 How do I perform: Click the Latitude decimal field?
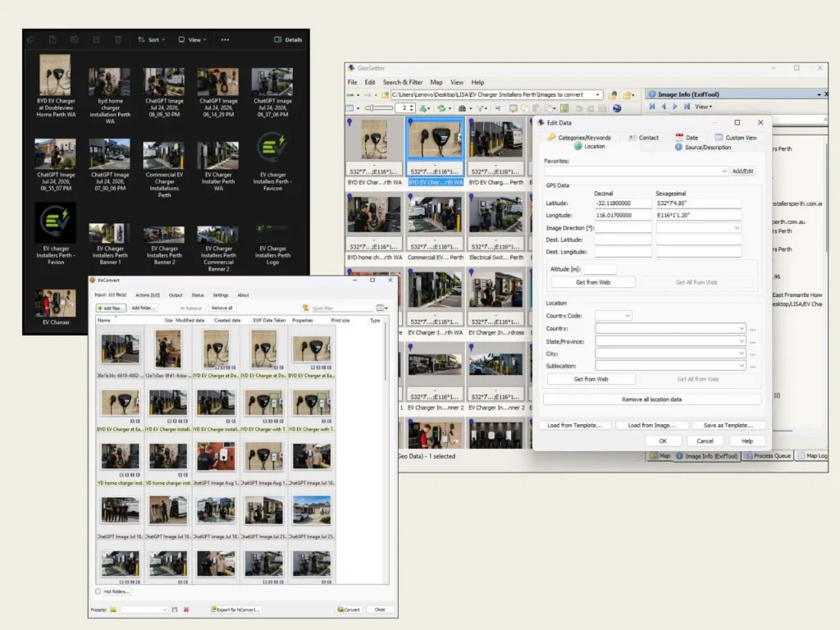pos(623,203)
